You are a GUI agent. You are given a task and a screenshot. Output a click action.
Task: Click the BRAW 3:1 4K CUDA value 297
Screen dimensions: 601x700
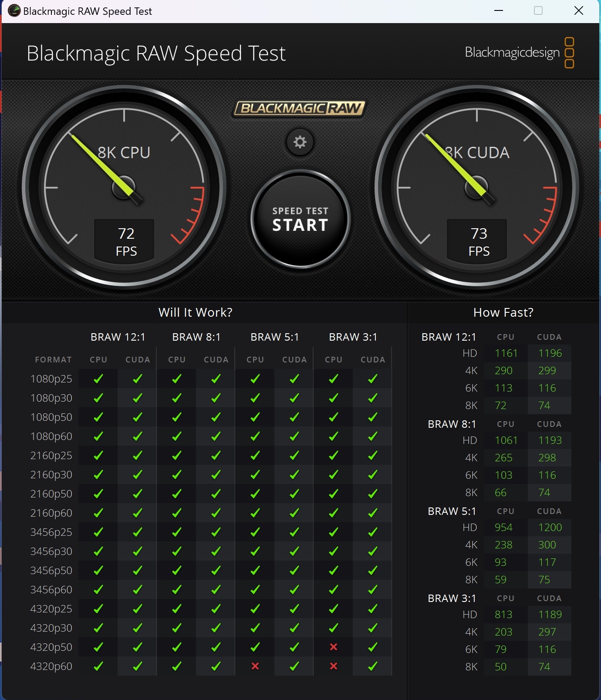547,632
